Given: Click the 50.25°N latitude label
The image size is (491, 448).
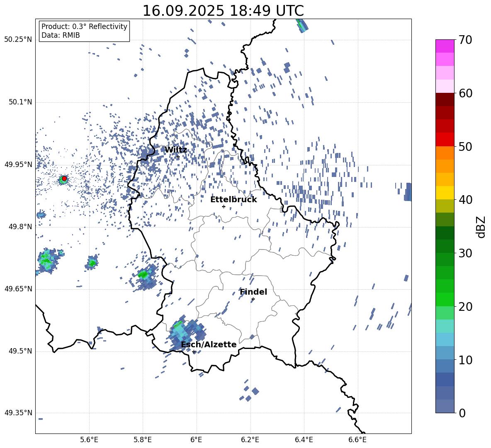Looking at the screenshot, I should point(18,40).
